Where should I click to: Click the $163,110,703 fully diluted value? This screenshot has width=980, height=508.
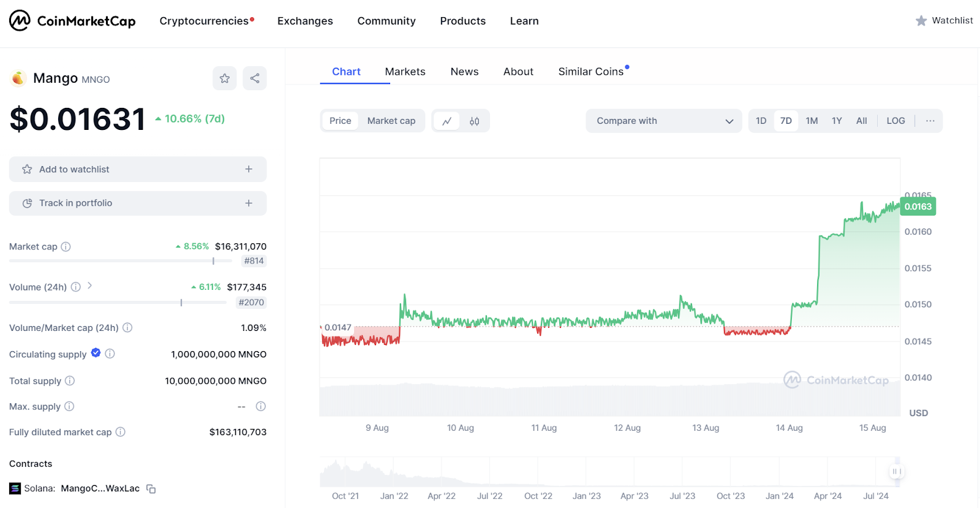[x=238, y=432]
